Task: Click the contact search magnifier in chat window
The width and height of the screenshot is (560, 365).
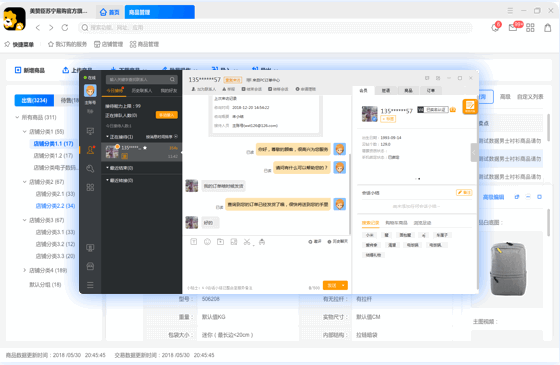Action: 172,79
